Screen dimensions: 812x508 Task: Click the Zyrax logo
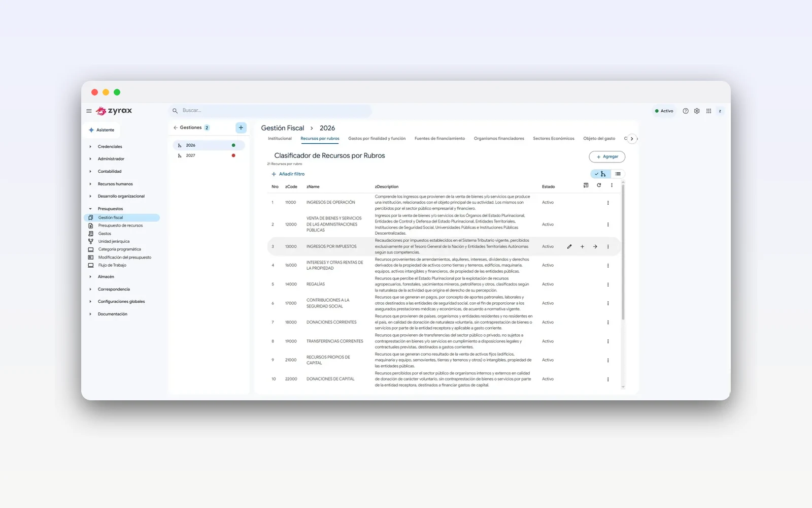[x=114, y=111]
